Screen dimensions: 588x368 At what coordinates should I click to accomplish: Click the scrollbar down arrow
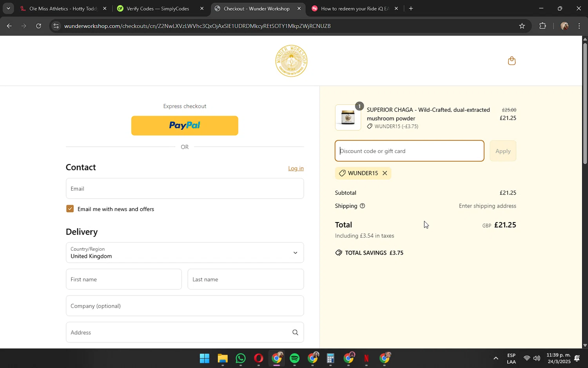585,346
